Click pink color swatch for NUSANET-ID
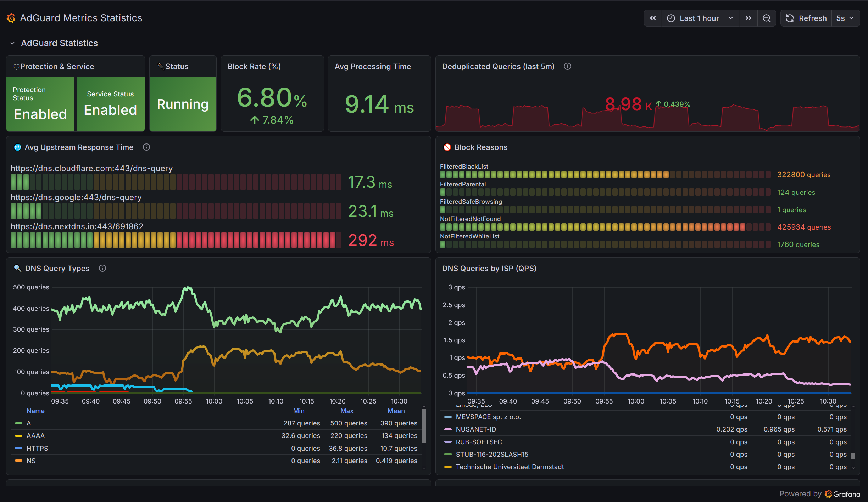 click(x=448, y=429)
